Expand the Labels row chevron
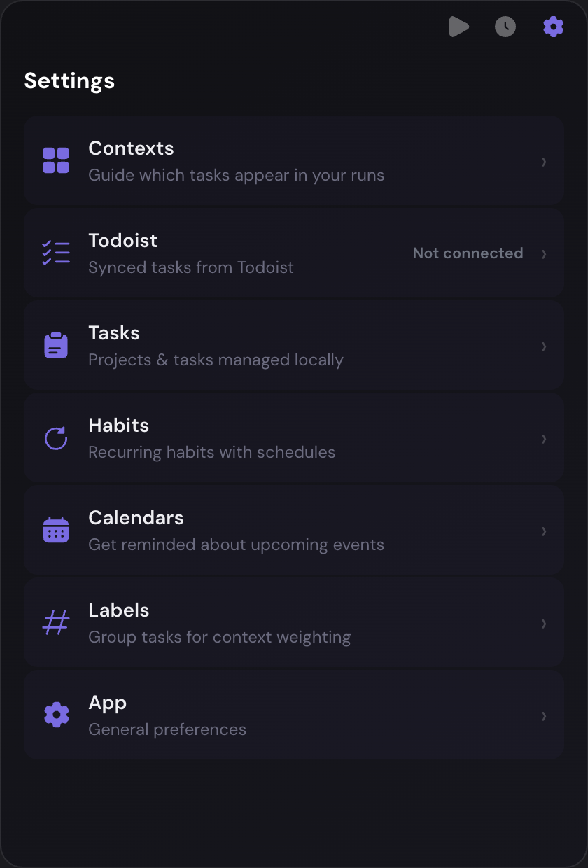Image resolution: width=588 pixels, height=868 pixels. coord(544,624)
